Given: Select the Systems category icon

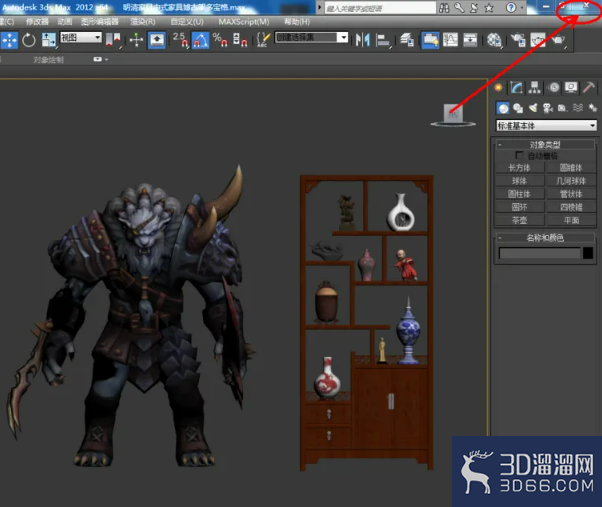Looking at the screenshot, I should click(x=592, y=108).
